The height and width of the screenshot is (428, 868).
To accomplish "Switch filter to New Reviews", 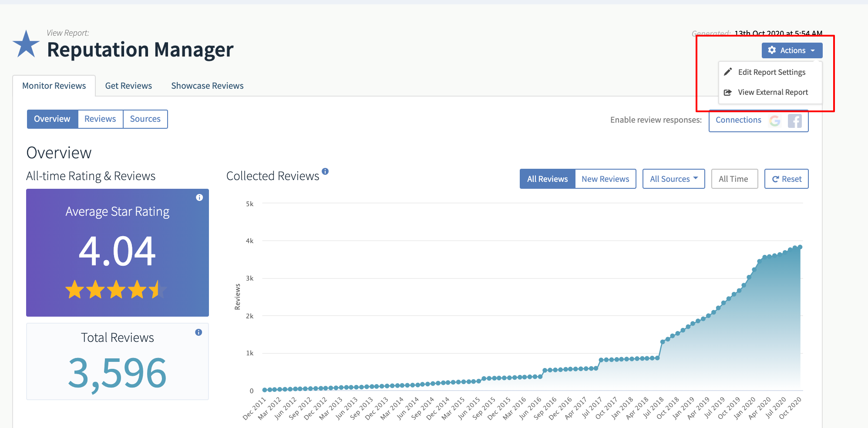I will point(606,178).
